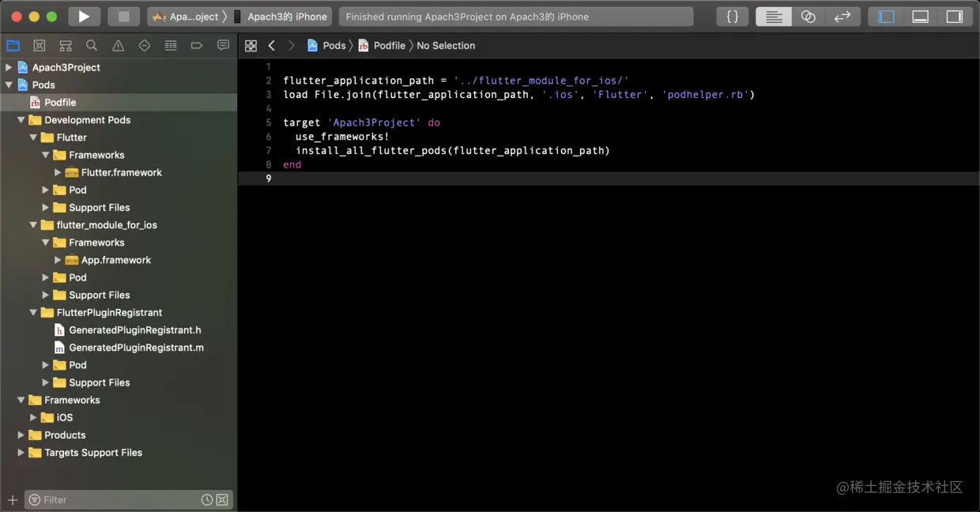
Task: Click the add file plus button
Action: 12,499
